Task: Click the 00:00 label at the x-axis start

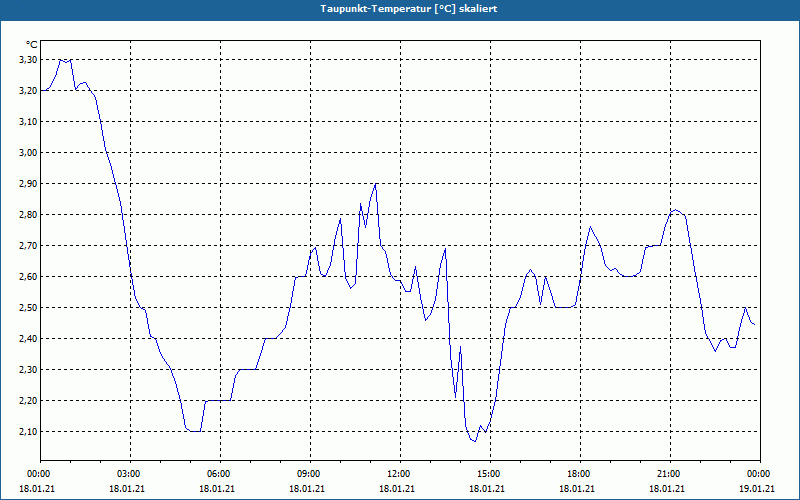Action: pos(37,474)
